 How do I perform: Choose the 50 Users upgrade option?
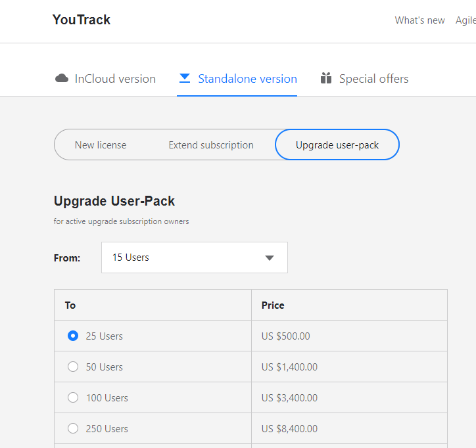pyautogui.click(x=73, y=367)
